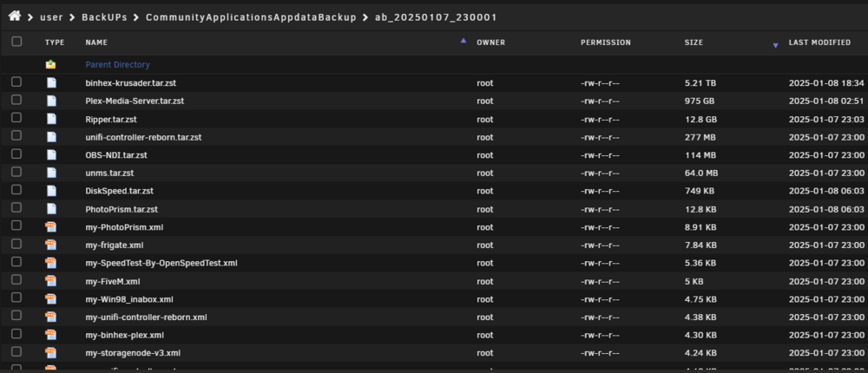Click the 64.0 MB size value
Screen dimensions: 868x373
[x=701, y=173]
